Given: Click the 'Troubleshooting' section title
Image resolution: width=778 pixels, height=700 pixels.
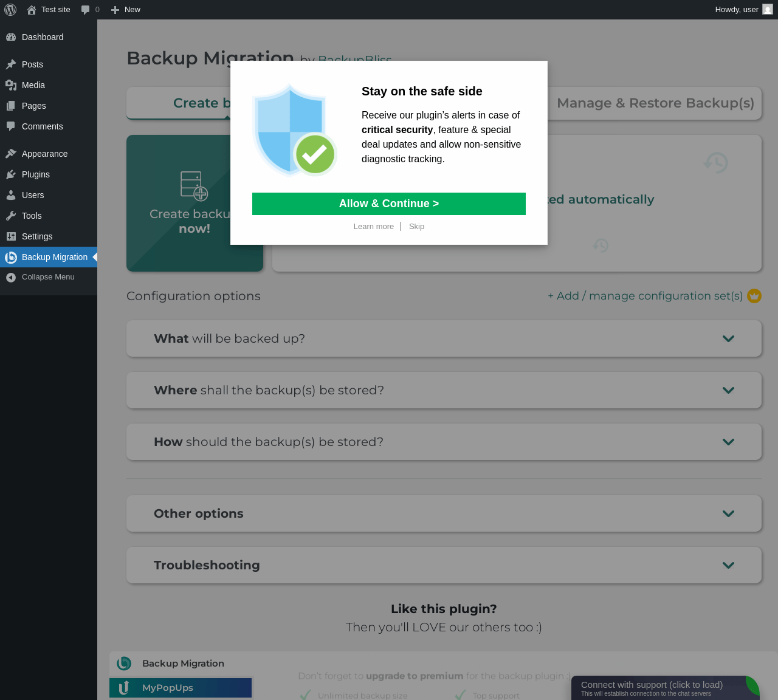Looking at the screenshot, I should (x=207, y=565).
